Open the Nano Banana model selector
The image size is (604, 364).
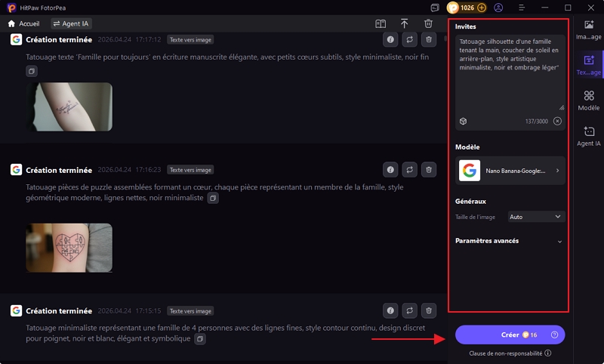(x=510, y=171)
